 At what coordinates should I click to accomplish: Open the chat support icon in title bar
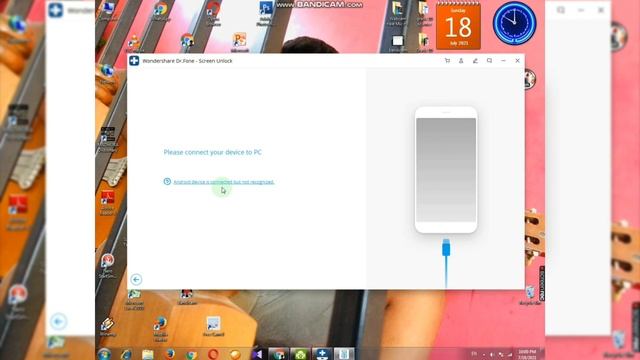click(489, 61)
